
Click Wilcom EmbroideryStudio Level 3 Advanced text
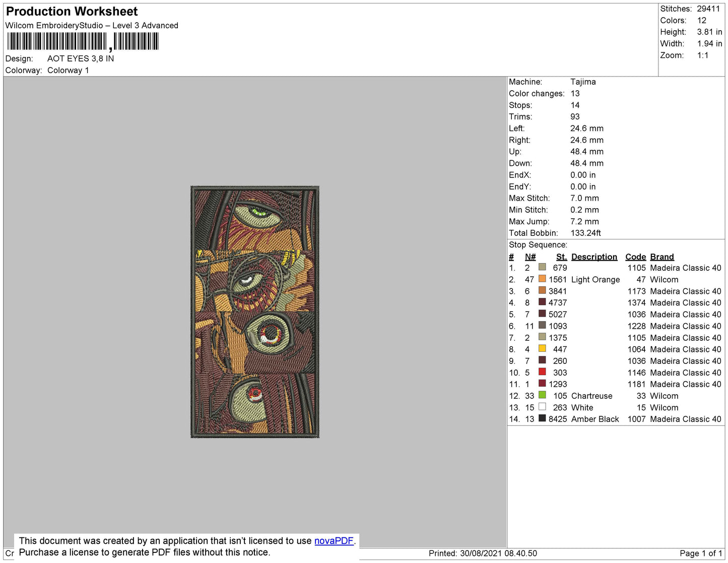point(92,25)
